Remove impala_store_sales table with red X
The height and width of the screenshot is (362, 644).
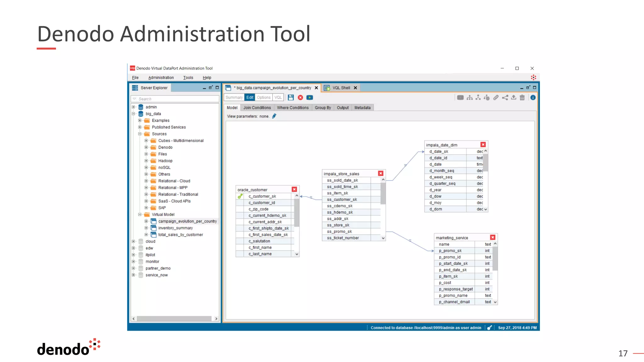coord(380,173)
